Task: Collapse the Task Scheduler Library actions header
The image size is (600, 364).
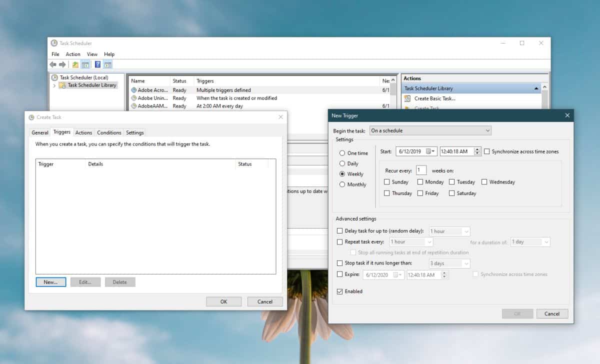Action: point(536,88)
